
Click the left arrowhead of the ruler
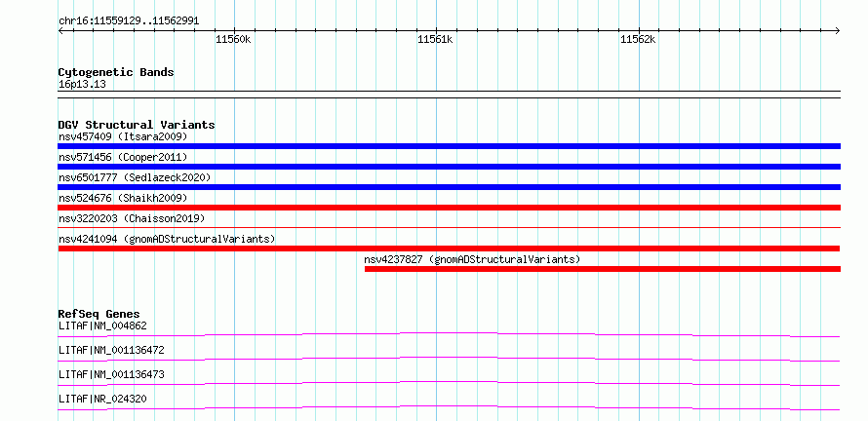click(60, 31)
